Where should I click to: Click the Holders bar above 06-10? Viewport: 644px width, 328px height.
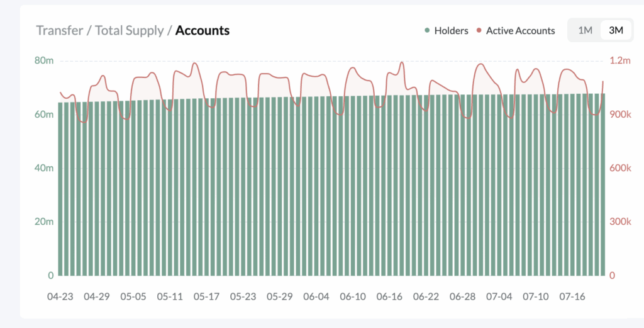tap(353, 186)
